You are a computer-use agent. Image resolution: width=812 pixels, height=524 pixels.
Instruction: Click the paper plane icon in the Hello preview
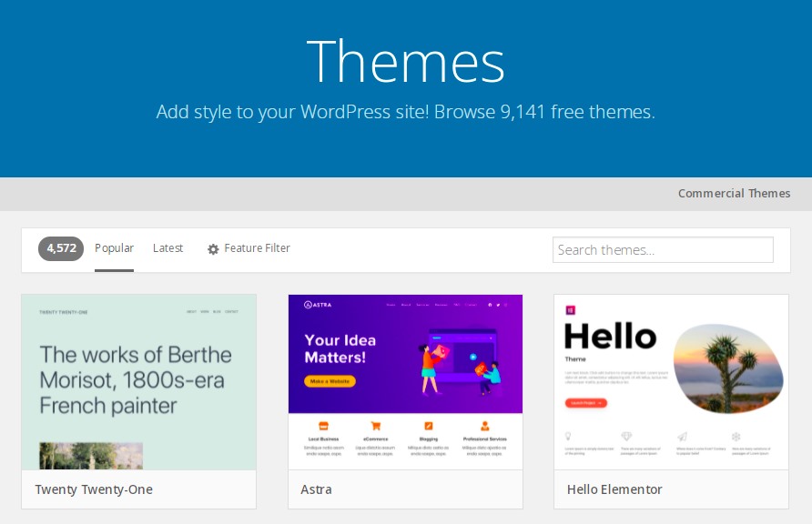(682, 436)
